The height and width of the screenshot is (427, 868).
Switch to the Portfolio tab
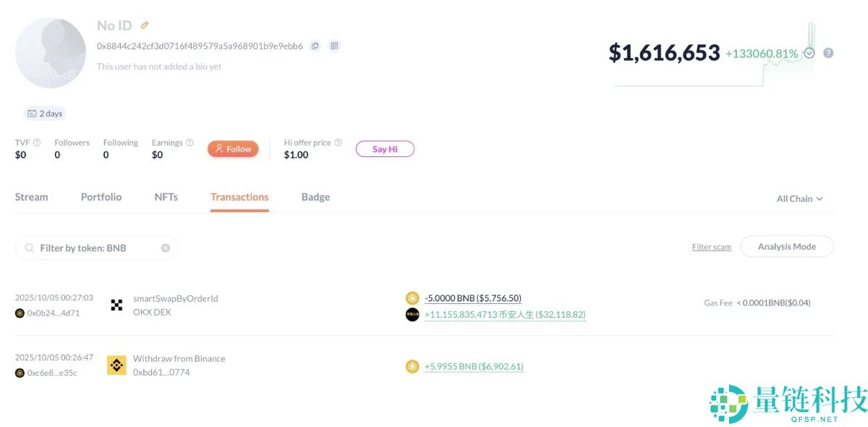point(101,197)
